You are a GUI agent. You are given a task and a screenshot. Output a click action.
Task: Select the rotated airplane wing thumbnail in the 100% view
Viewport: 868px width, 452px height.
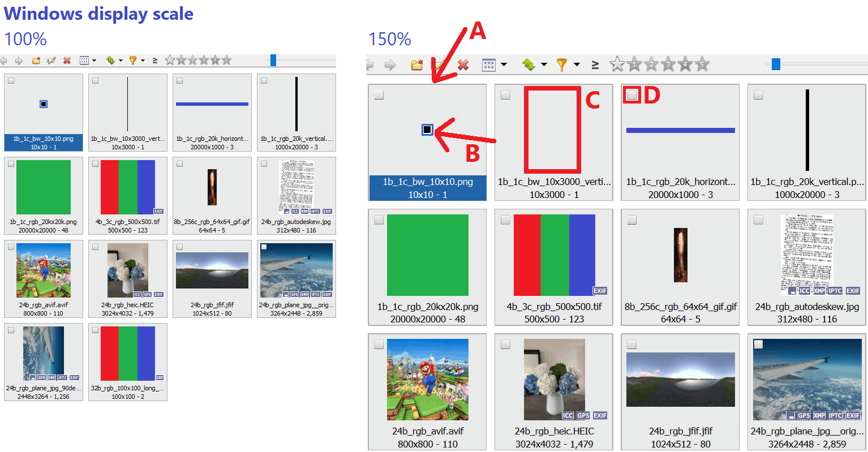44,354
